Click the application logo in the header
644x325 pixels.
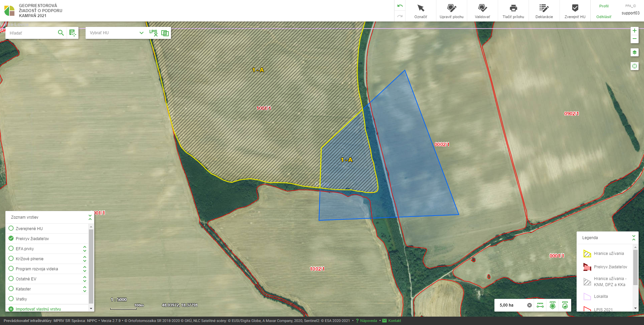click(9, 11)
